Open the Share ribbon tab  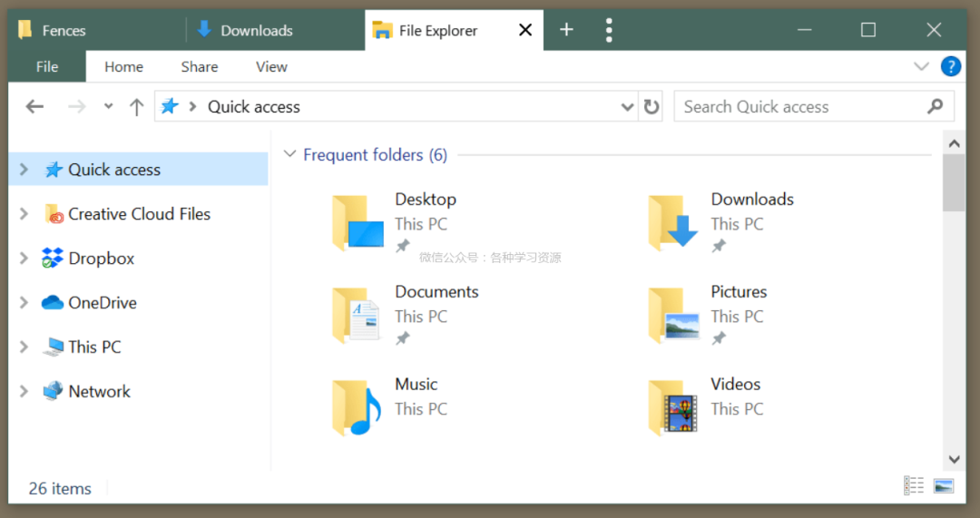click(x=200, y=67)
